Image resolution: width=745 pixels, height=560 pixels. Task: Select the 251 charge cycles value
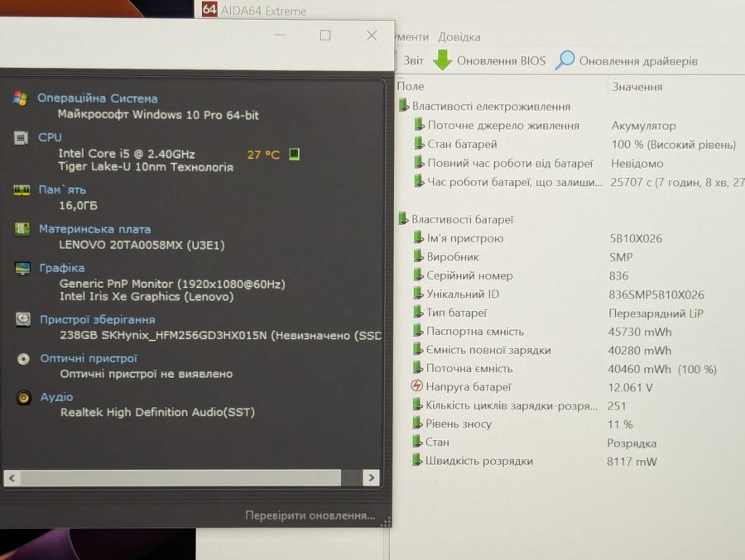point(617,405)
